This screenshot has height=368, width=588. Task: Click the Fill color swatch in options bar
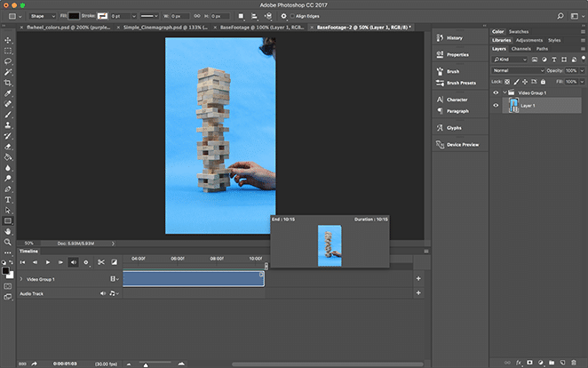[73, 15]
